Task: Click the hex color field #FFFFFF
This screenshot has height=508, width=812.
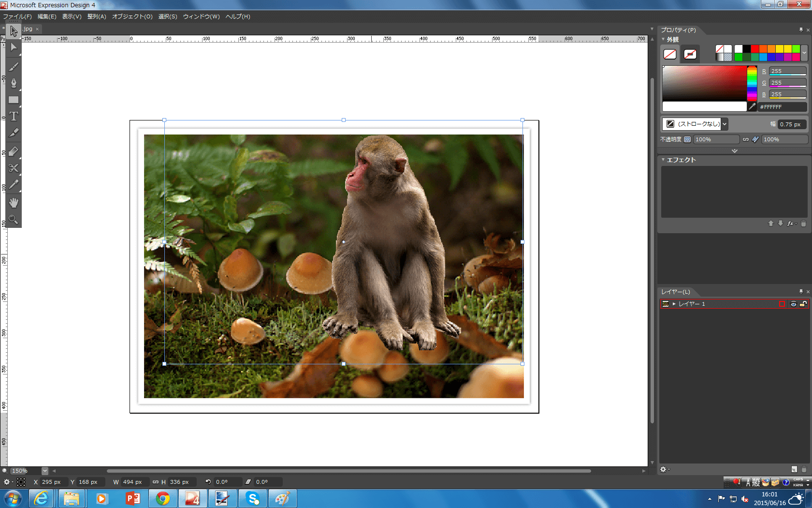Action: point(782,107)
